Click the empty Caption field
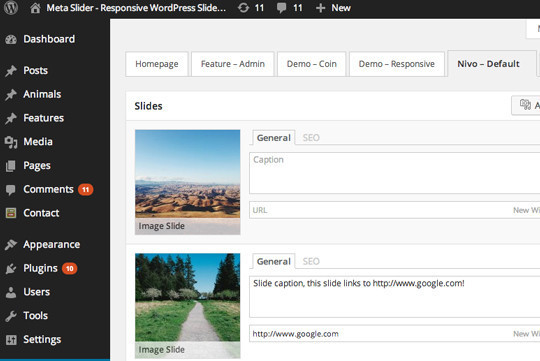The image size is (540, 361). [x=395, y=173]
